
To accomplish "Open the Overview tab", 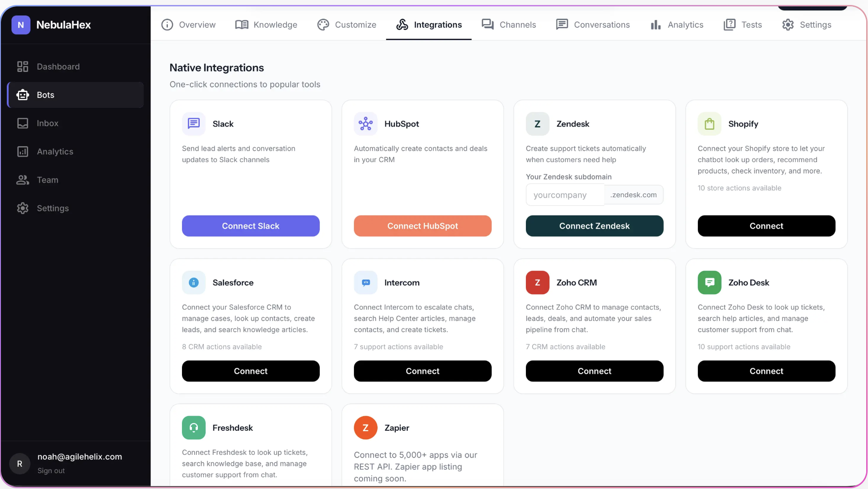I will (189, 25).
